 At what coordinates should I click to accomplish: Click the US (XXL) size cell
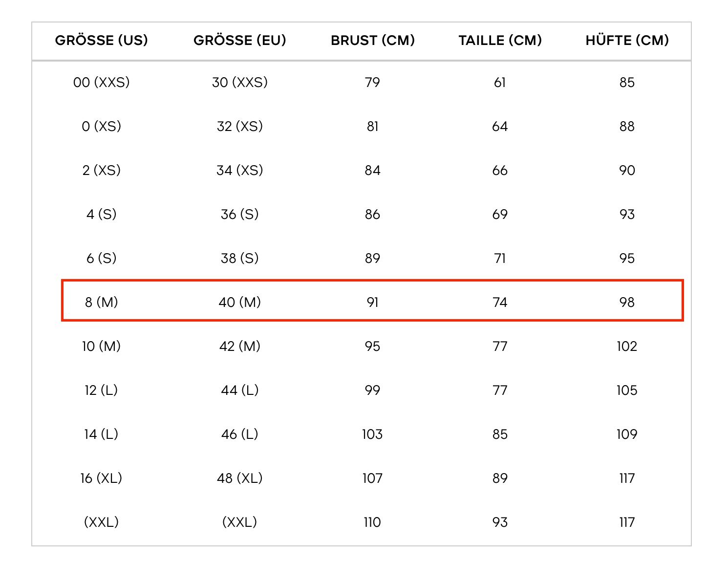click(x=102, y=522)
